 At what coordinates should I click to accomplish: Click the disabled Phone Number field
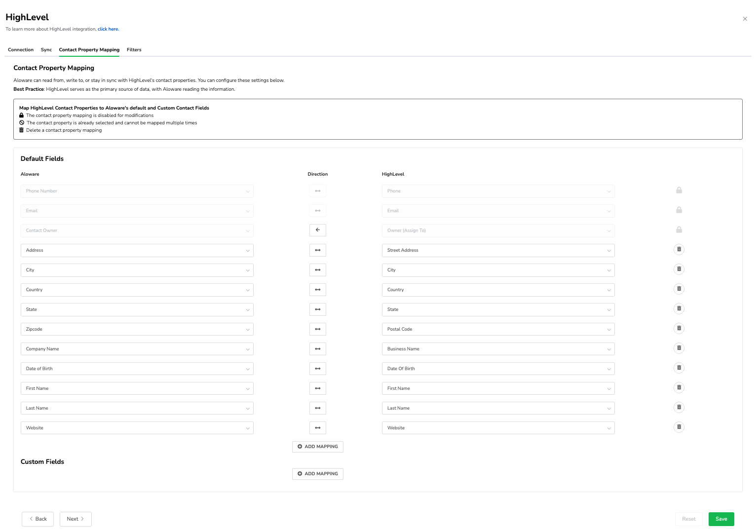click(x=137, y=191)
